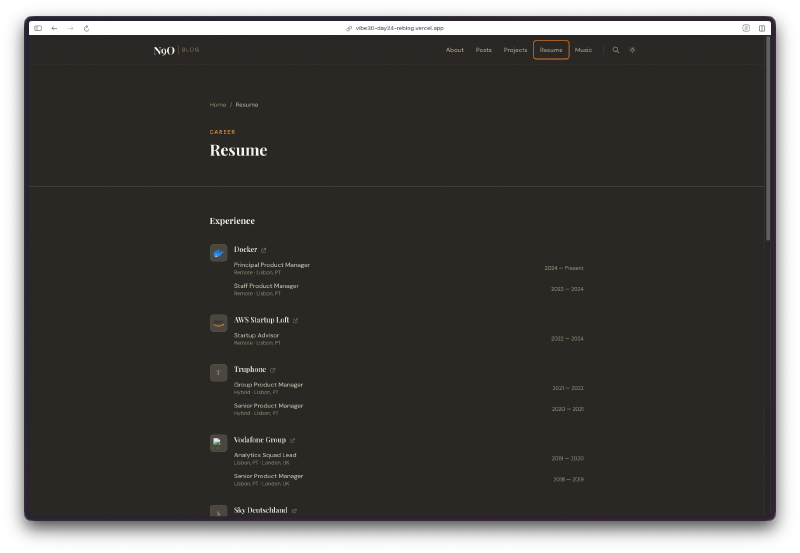Click external link icon beside AWS Startup Loft
This screenshot has height=553, width=800.
(295, 320)
